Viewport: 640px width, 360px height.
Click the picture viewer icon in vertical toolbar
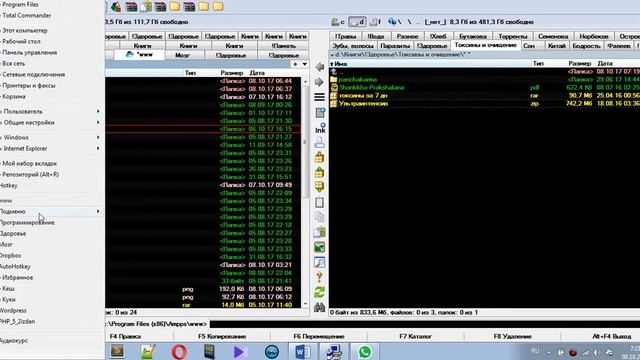pos(320,247)
